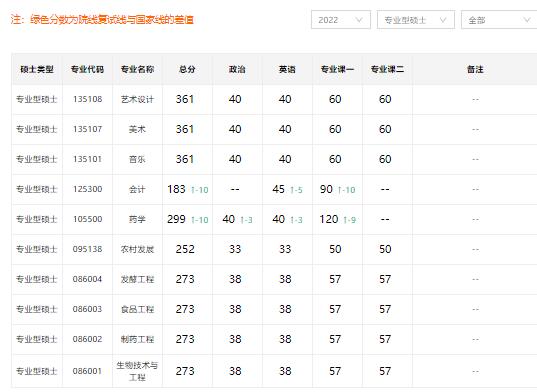The image size is (537, 392).
Task: Click the 美术 major name
Action: coord(137,129)
